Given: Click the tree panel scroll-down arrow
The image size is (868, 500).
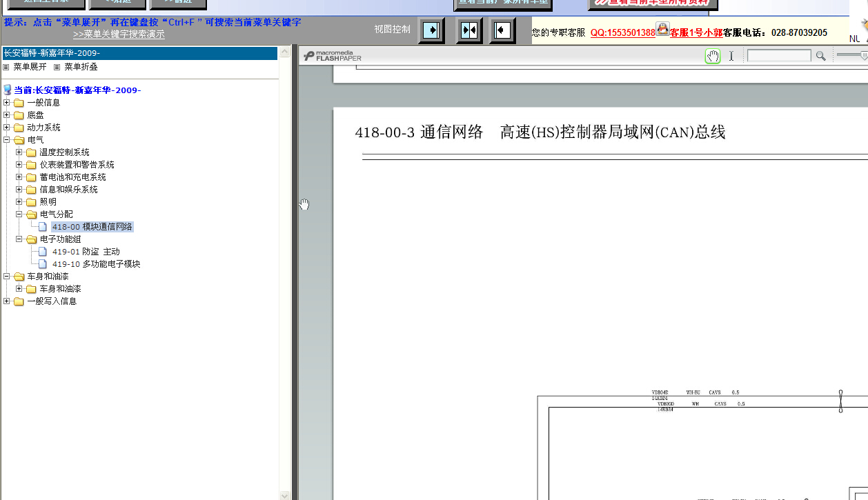Looking at the screenshot, I should tap(285, 495).
